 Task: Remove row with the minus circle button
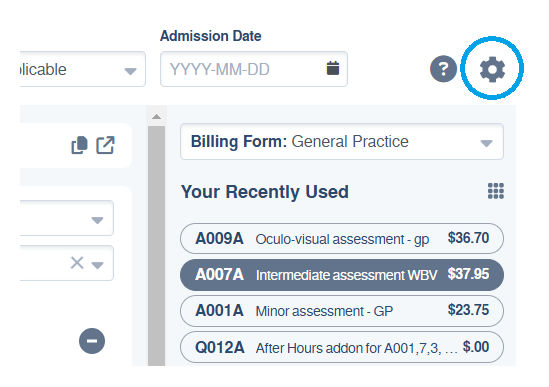pyautogui.click(x=92, y=341)
